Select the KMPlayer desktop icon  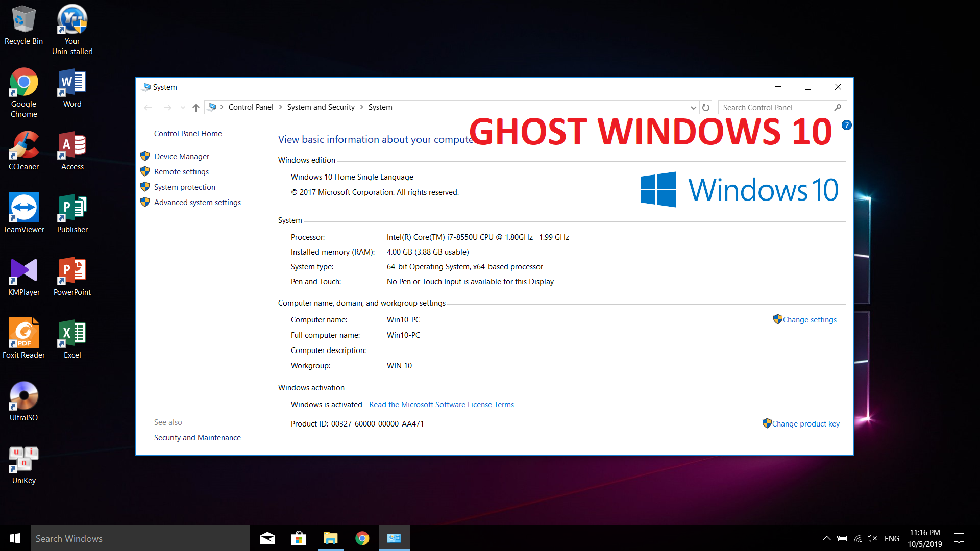click(x=23, y=277)
